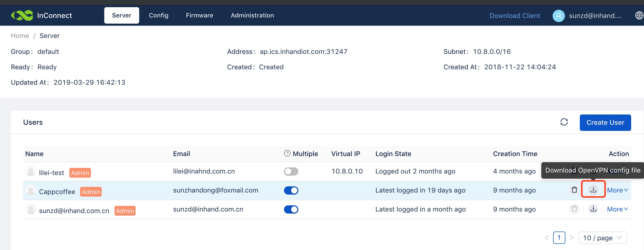Switch to the Firmware tab
The width and height of the screenshot is (644, 250).
pyautogui.click(x=200, y=15)
